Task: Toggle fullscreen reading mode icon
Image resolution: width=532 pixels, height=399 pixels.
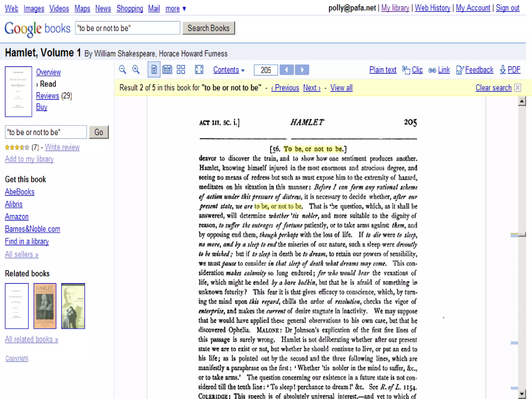Action: [199, 70]
